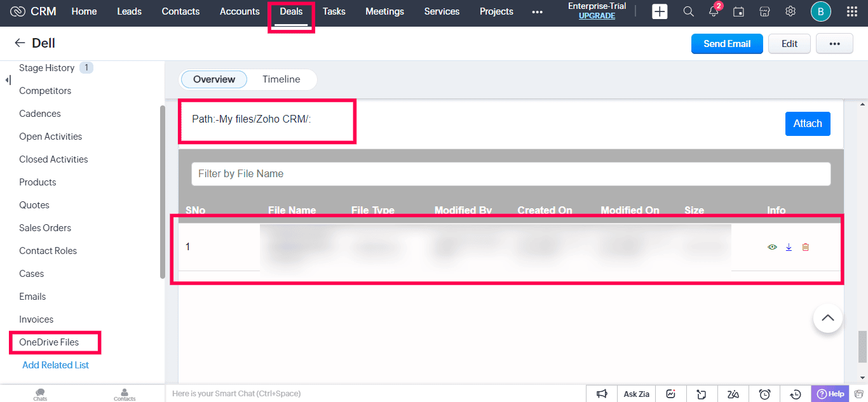
Task: Focus the Filter by File Name field
Action: 511,174
